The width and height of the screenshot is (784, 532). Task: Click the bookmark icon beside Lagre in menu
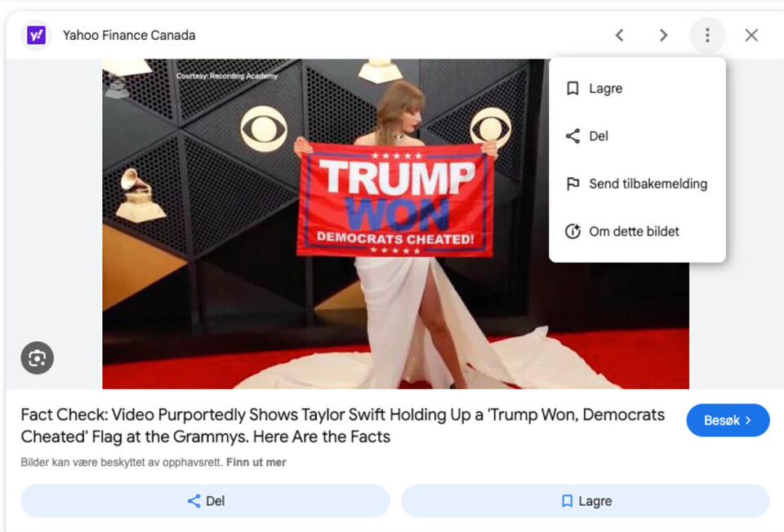pos(572,88)
